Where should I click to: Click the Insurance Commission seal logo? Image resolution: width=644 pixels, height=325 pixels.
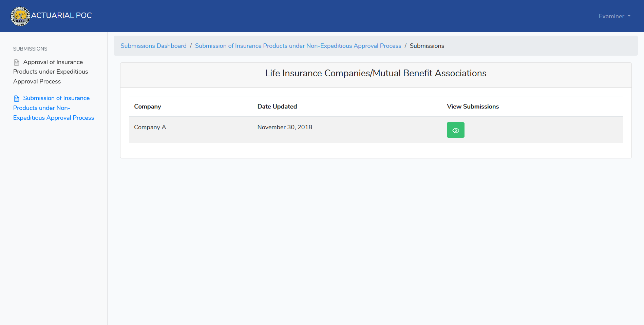[x=20, y=16]
